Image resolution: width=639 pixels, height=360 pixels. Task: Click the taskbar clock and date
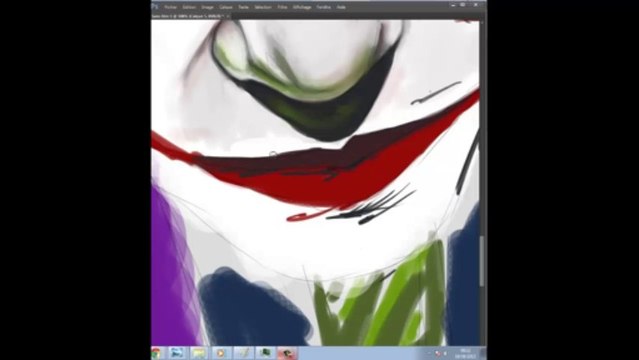[465, 353]
